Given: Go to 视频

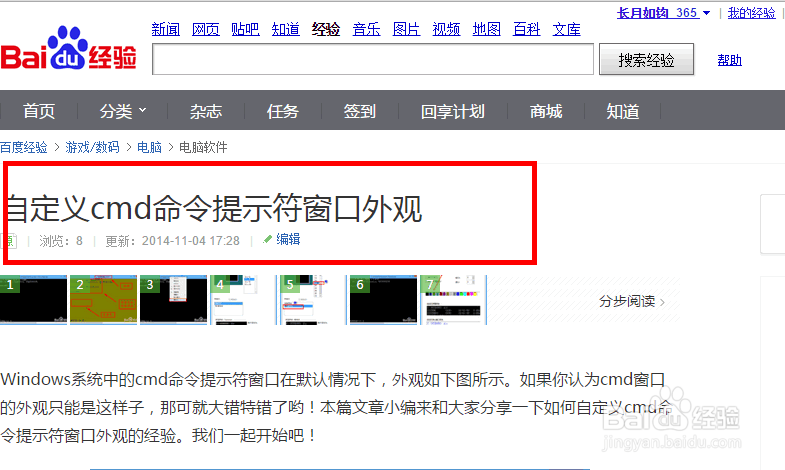Looking at the screenshot, I should tap(446, 29).
